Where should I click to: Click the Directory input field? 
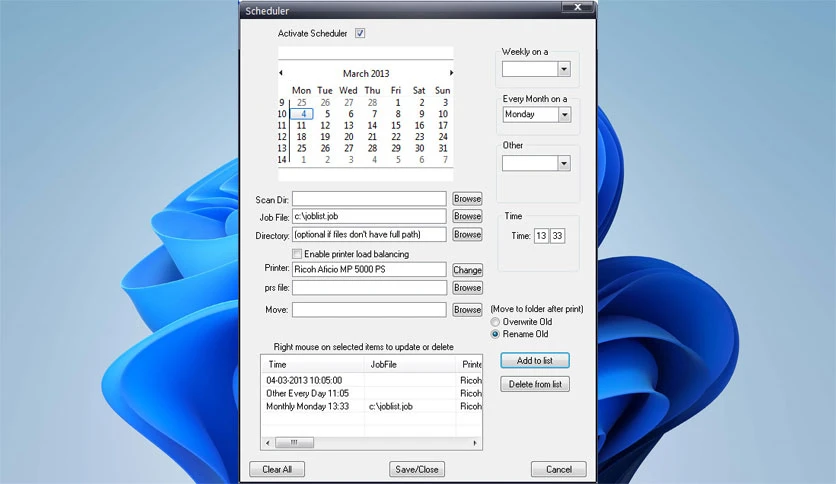pos(369,235)
